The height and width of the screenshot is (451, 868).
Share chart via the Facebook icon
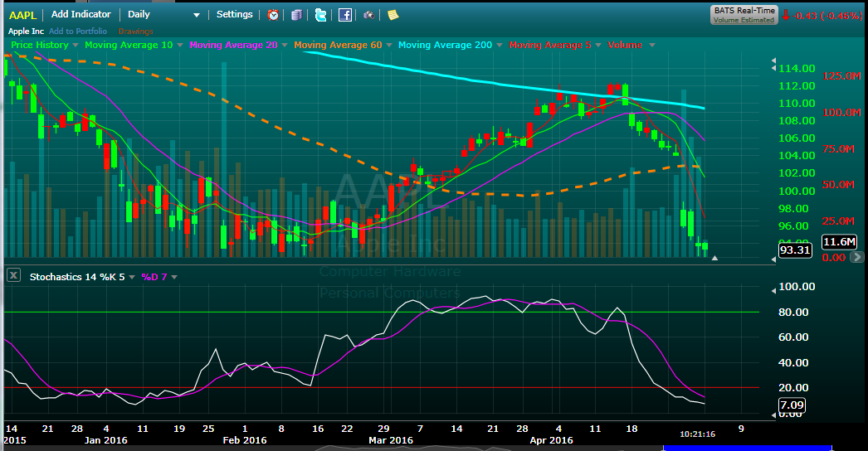pos(344,15)
